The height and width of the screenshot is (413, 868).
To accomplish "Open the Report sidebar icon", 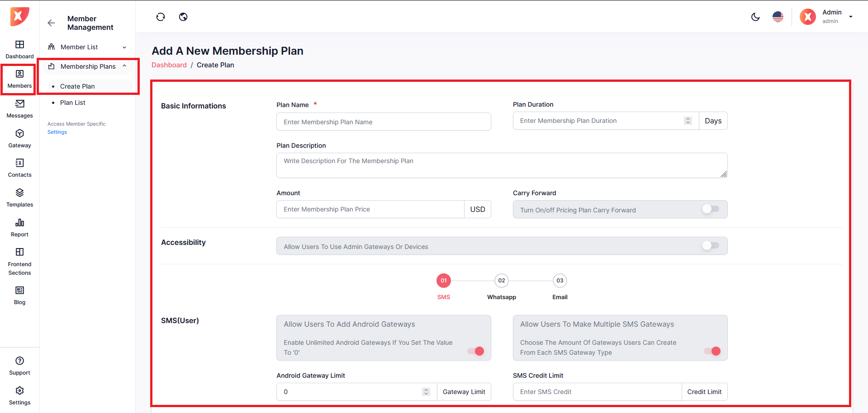I will point(19,227).
